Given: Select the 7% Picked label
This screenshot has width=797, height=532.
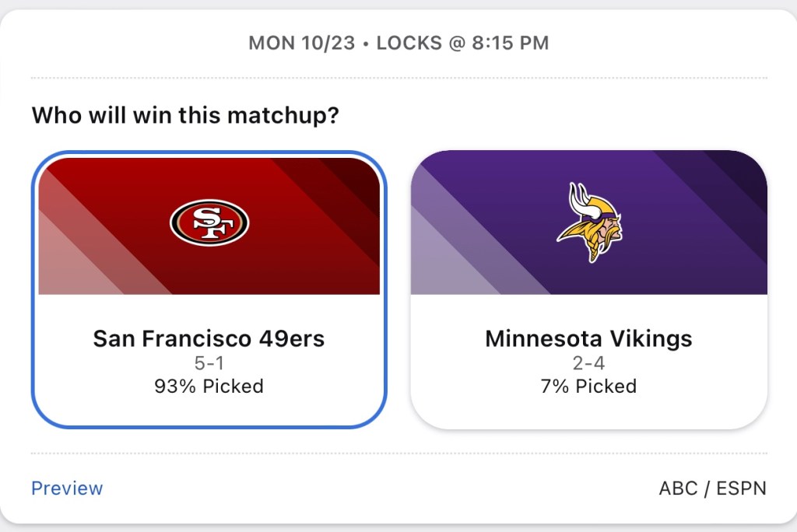Looking at the screenshot, I should click(x=588, y=386).
